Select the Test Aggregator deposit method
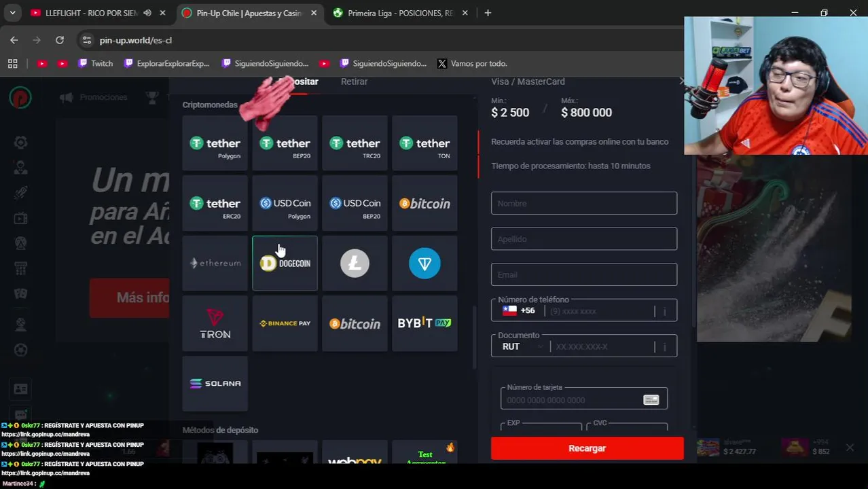The width and height of the screenshot is (868, 489). (424, 454)
